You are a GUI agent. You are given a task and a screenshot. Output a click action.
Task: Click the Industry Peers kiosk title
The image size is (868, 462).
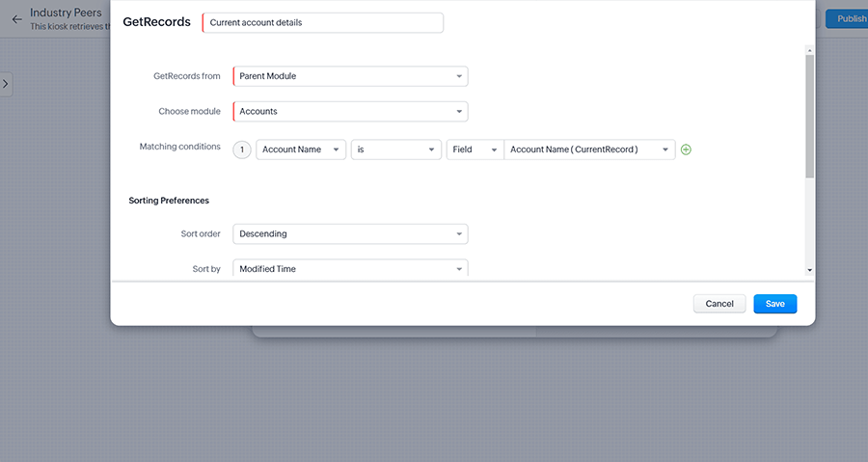click(66, 13)
